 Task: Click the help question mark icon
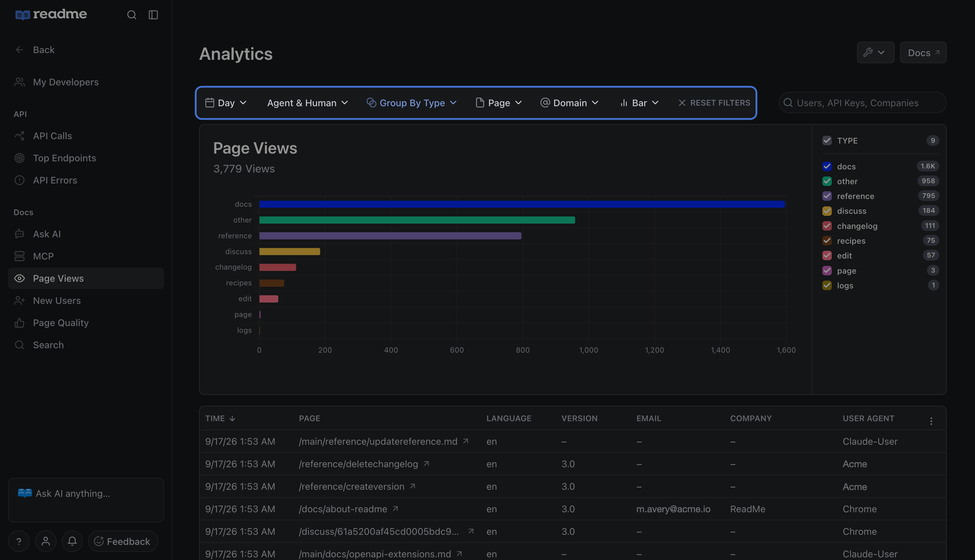(x=18, y=541)
